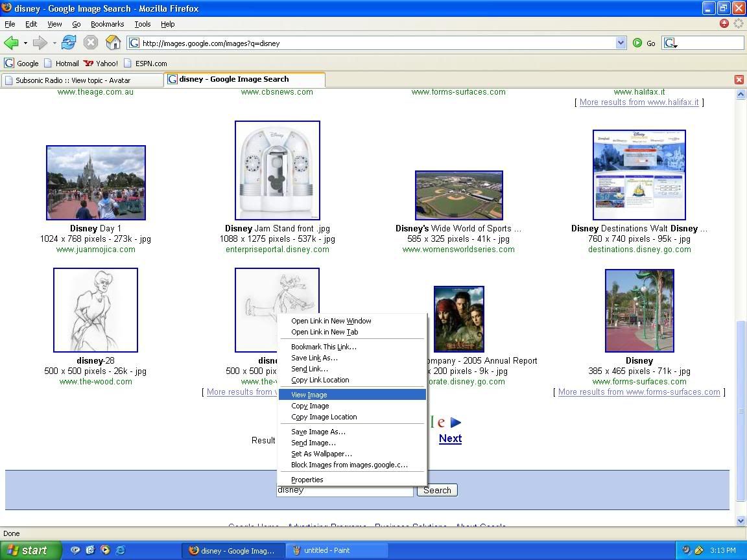
Task: Choose Block Images from images.google.com
Action: (x=352, y=465)
